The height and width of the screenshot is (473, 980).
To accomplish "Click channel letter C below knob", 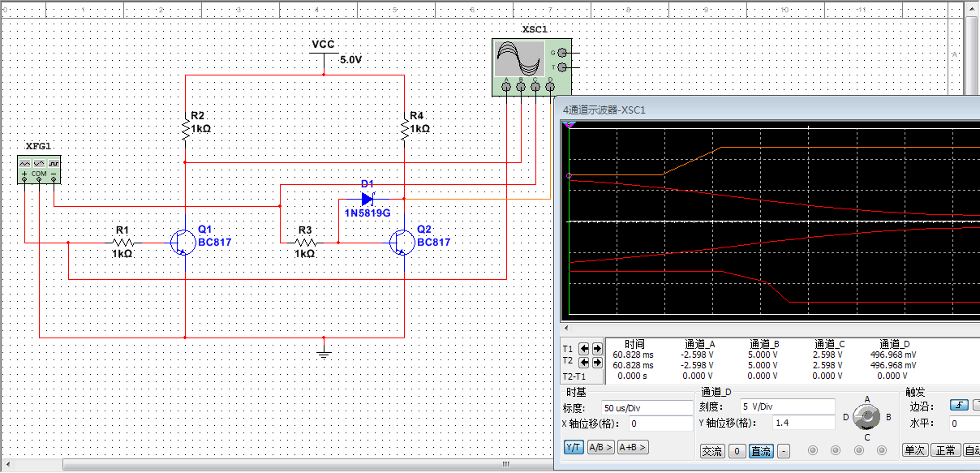I will (866, 437).
